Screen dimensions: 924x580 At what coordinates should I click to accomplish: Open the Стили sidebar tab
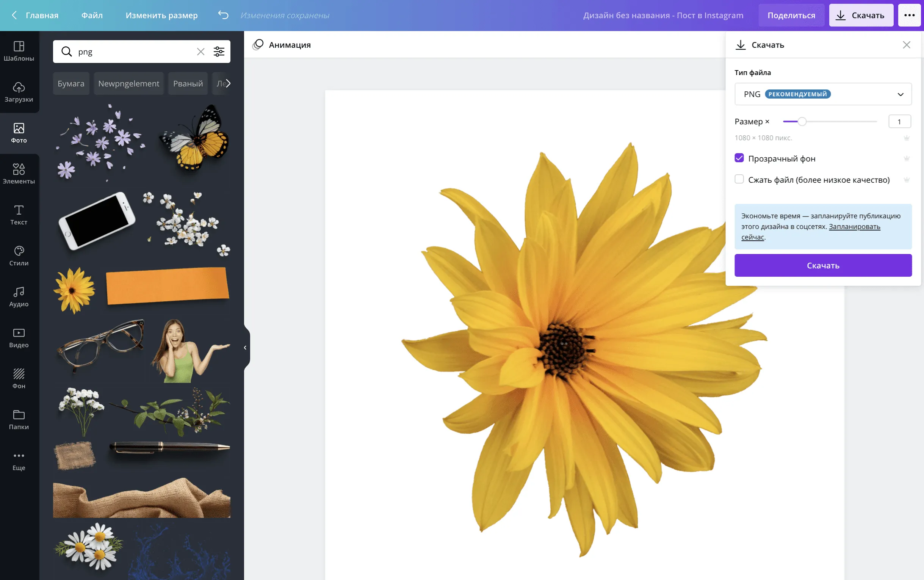[19, 256]
